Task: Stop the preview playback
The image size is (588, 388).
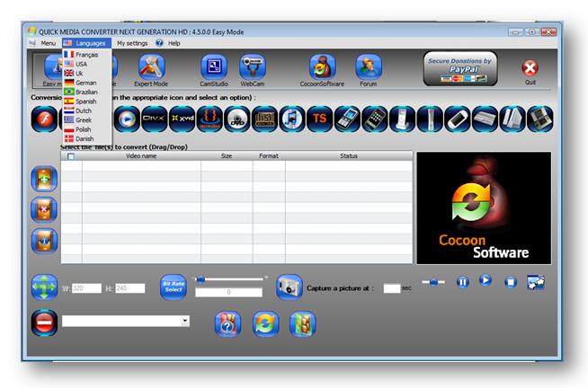Action: [x=511, y=282]
